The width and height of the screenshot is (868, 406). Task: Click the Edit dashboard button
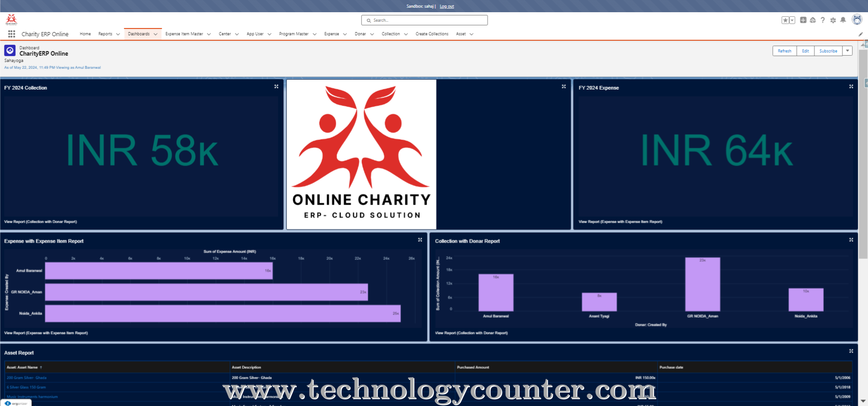pyautogui.click(x=806, y=51)
